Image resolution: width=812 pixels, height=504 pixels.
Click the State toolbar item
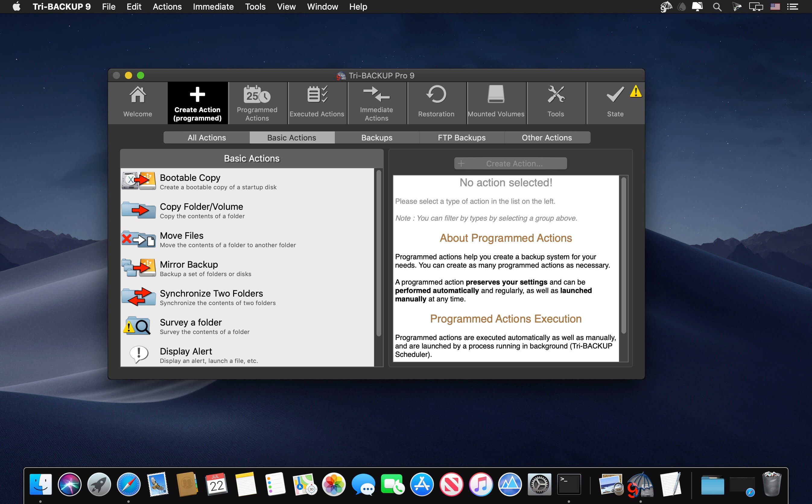click(x=615, y=102)
